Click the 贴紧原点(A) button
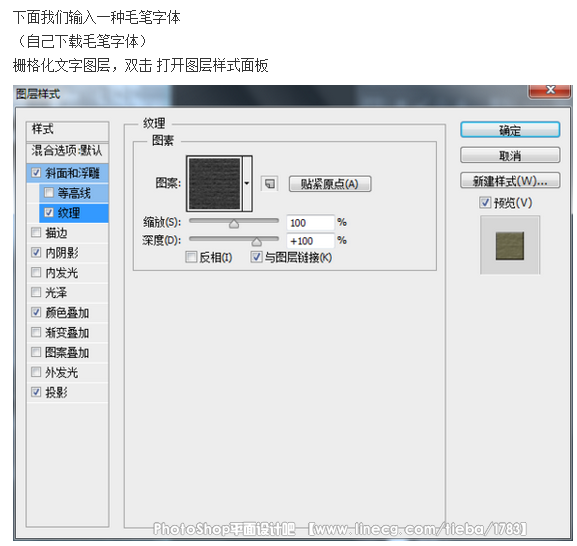577x546 pixels. (x=330, y=184)
